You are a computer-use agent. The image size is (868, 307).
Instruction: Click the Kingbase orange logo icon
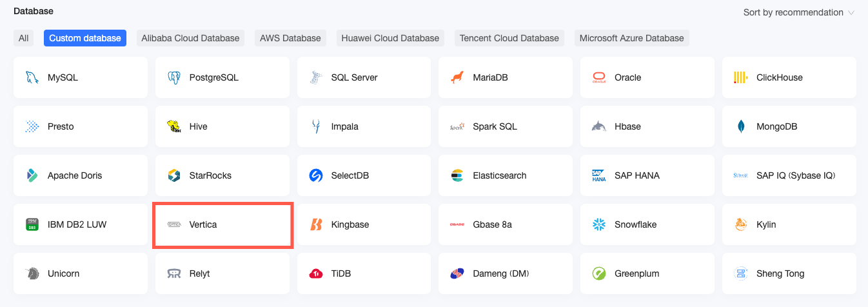(315, 224)
